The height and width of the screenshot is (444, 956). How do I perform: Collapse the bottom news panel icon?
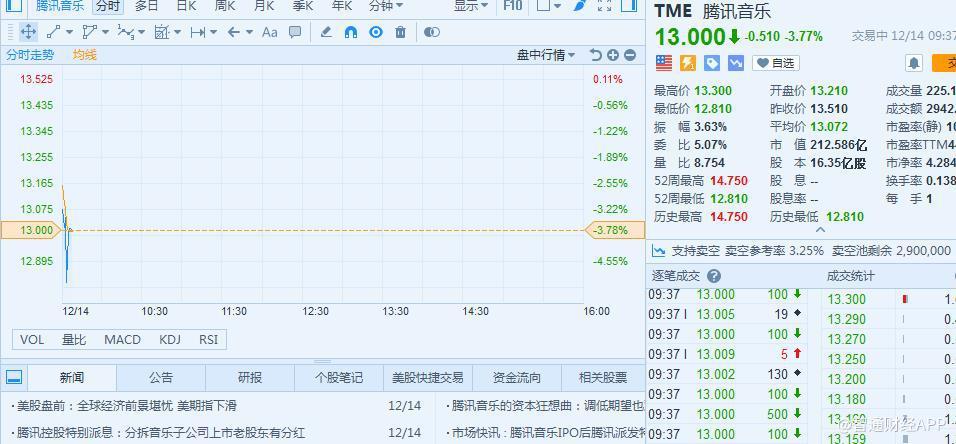14,378
